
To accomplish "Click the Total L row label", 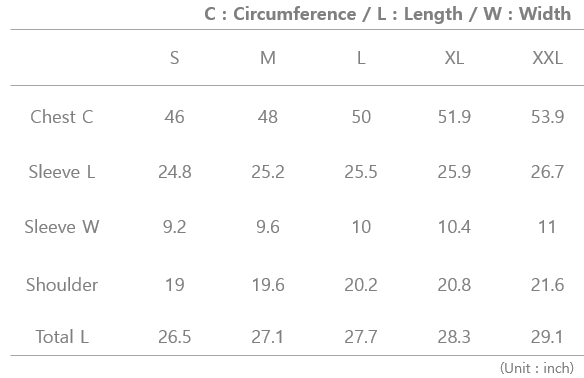I will point(62,337).
